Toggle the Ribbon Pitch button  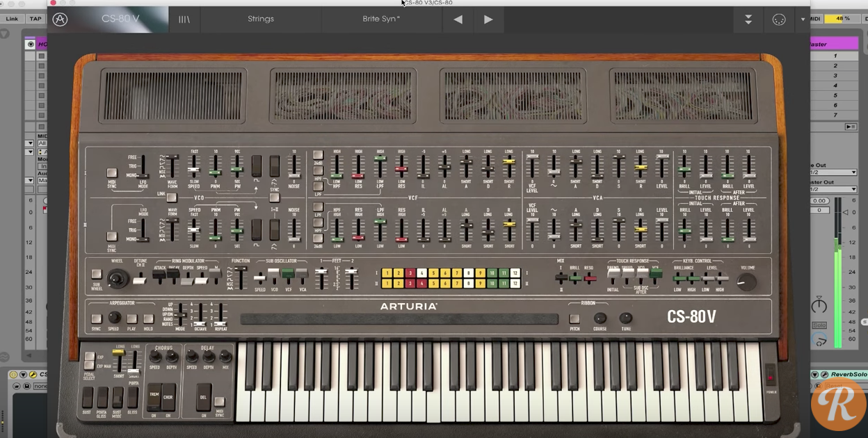click(x=574, y=319)
